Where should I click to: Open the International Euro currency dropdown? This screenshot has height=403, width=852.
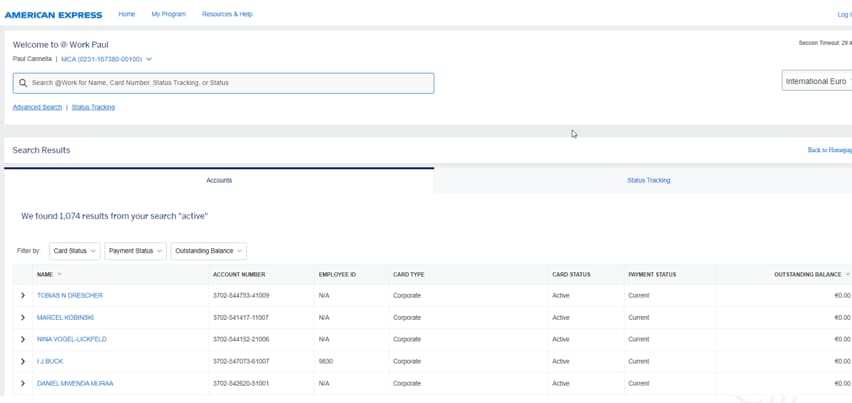(816, 81)
